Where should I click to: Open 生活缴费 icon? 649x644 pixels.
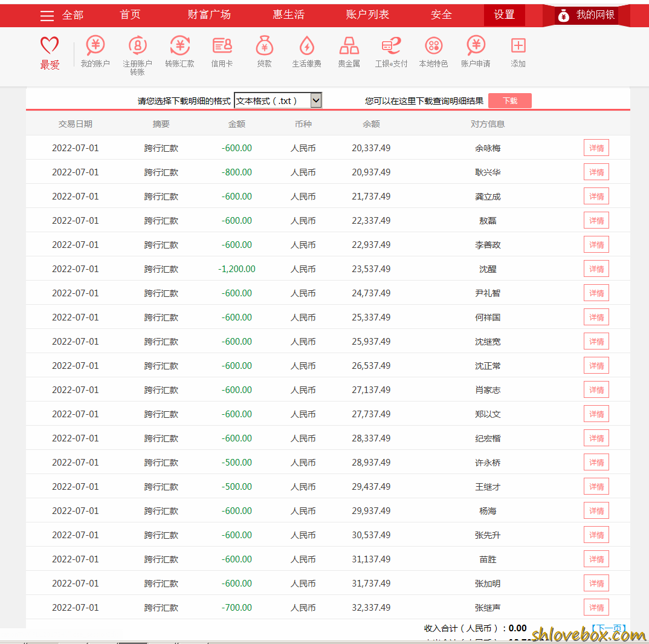tap(307, 45)
